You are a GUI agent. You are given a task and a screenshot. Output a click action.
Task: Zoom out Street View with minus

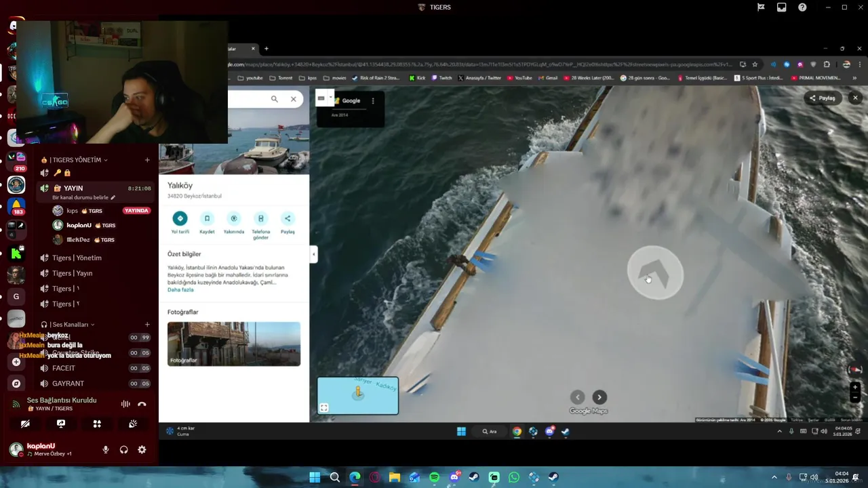pyautogui.click(x=855, y=396)
